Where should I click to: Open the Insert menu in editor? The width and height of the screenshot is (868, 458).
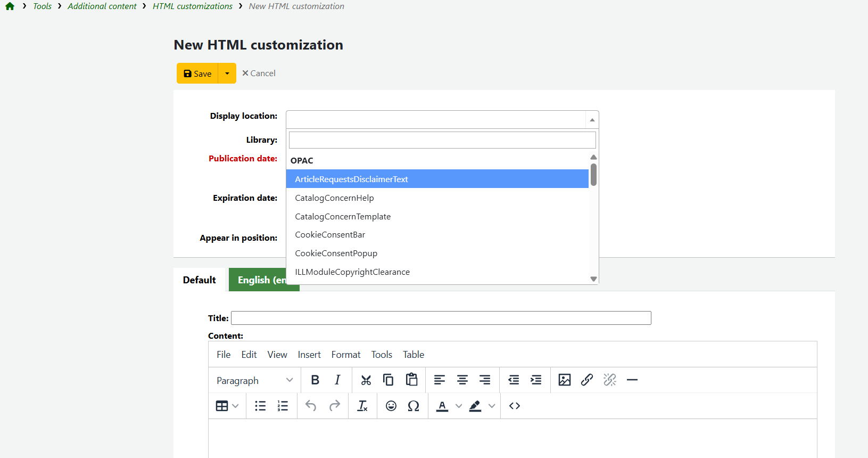coord(309,355)
